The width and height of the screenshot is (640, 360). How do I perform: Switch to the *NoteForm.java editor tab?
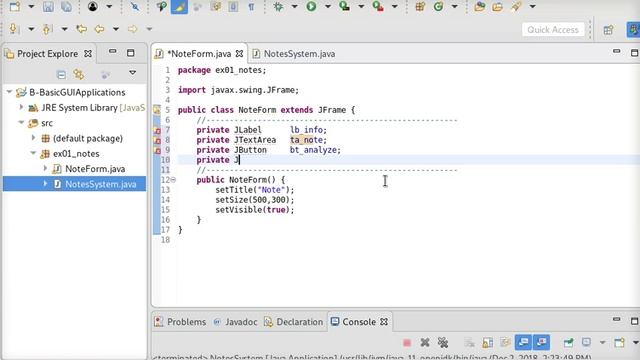pos(199,53)
